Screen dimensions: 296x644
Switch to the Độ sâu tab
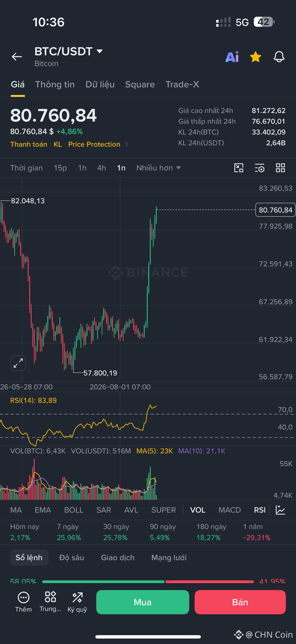point(71,557)
